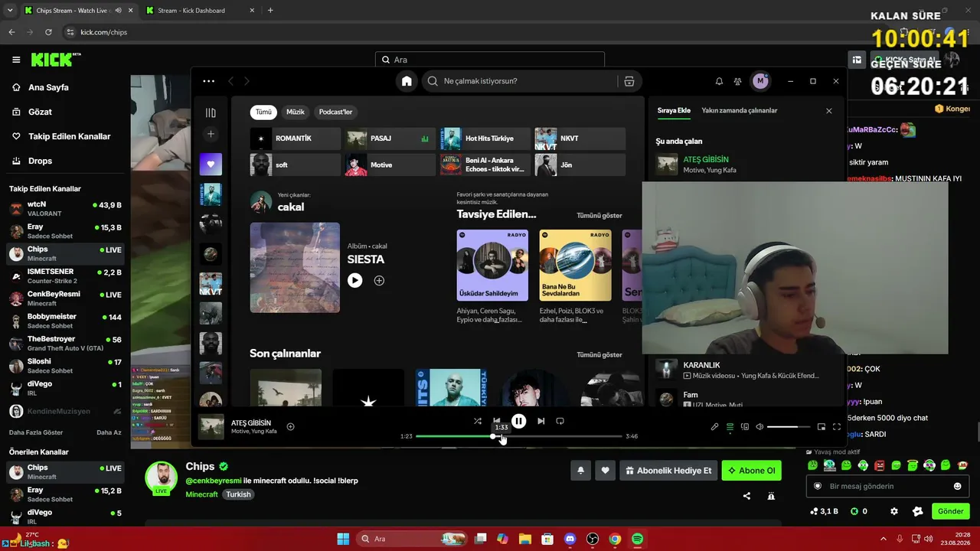980x551 pixels.
Task: Toggle stream notifications bell for Chips
Action: coord(580,471)
